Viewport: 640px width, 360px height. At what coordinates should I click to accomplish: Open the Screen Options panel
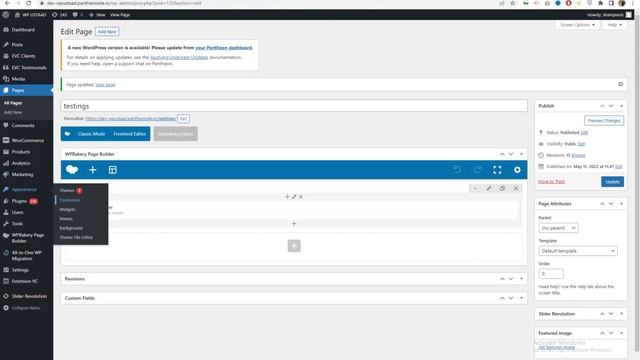tap(577, 25)
